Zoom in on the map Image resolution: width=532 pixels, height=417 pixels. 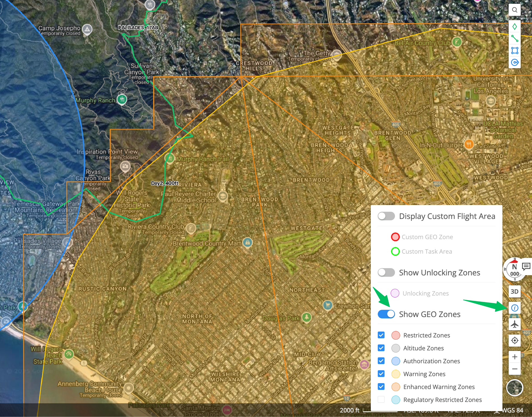(515, 357)
